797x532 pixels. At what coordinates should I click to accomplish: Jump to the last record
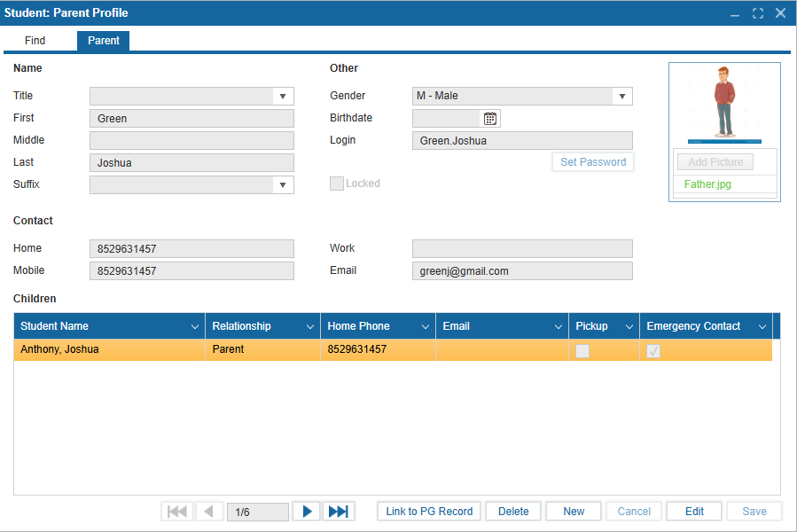click(338, 512)
